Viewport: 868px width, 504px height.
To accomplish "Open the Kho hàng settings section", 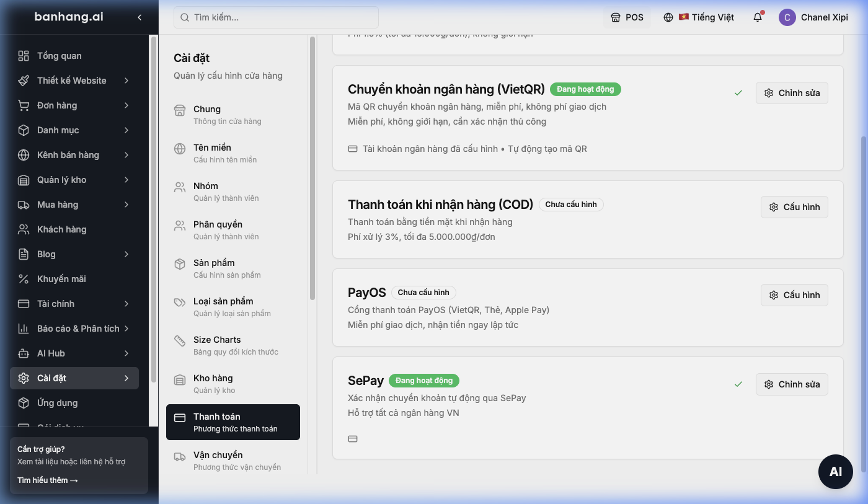I will (x=233, y=384).
